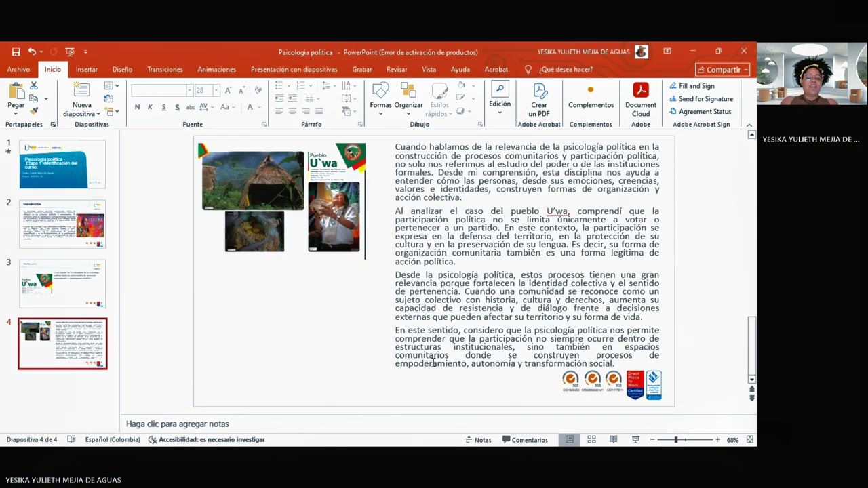Open the Presentación con diapositivas tab
Image resolution: width=868 pixels, height=488 pixels.
(x=294, y=69)
